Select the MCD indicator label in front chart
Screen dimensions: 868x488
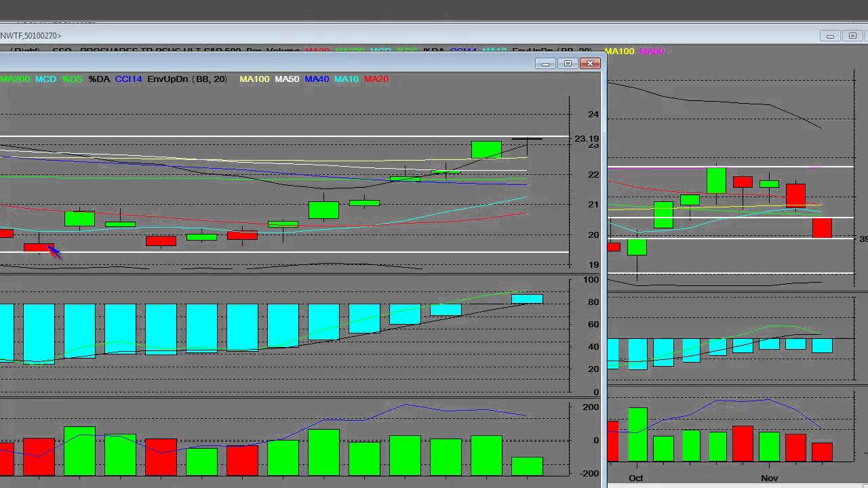coord(46,79)
